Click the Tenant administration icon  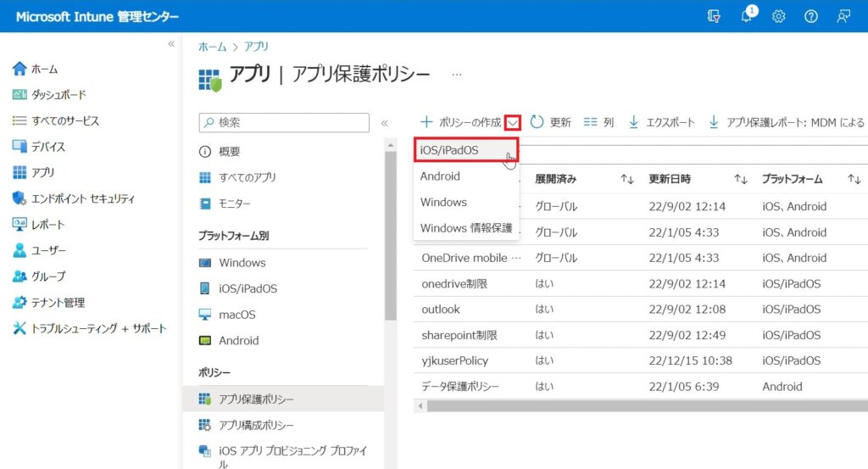19,302
